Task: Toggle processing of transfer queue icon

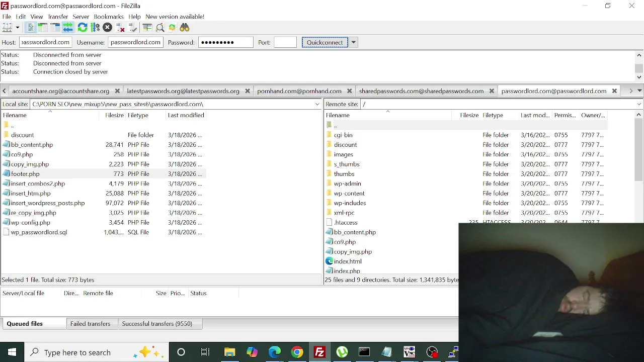Action: pos(95,28)
